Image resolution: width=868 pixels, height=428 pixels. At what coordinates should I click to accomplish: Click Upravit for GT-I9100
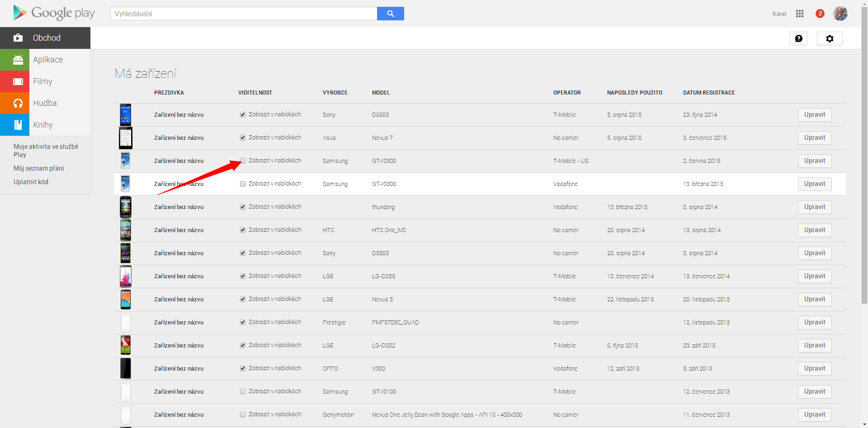point(815,392)
